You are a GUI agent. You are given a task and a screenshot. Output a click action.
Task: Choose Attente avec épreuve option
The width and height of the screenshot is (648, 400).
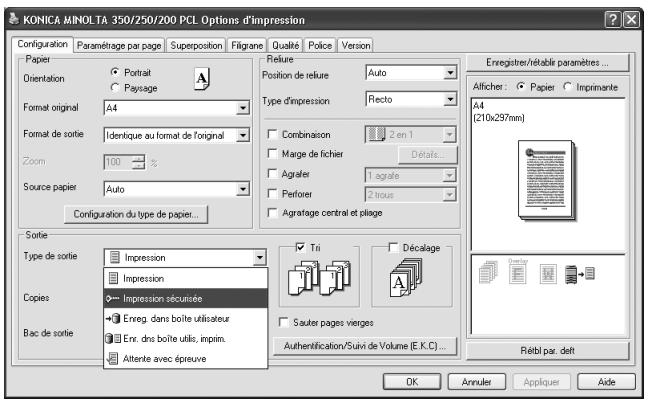tap(186, 358)
